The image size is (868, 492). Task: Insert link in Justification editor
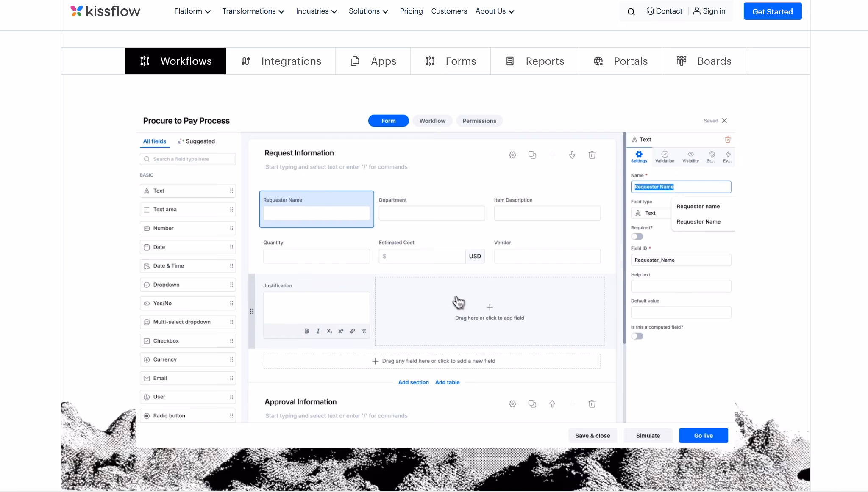coord(352,331)
